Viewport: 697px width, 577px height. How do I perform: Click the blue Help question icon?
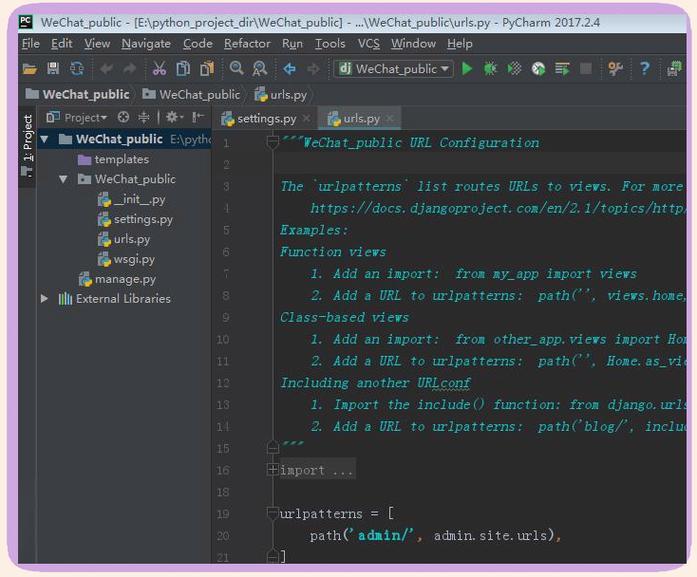(645, 68)
